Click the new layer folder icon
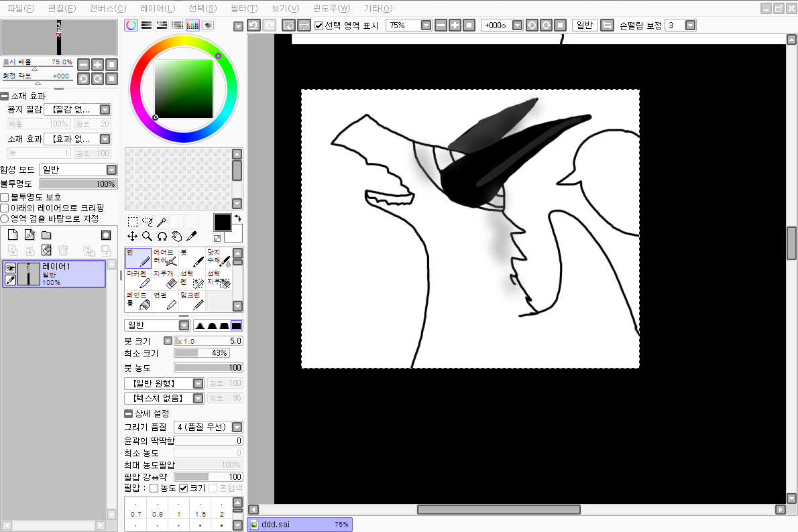 pyautogui.click(x=46, y=235)
